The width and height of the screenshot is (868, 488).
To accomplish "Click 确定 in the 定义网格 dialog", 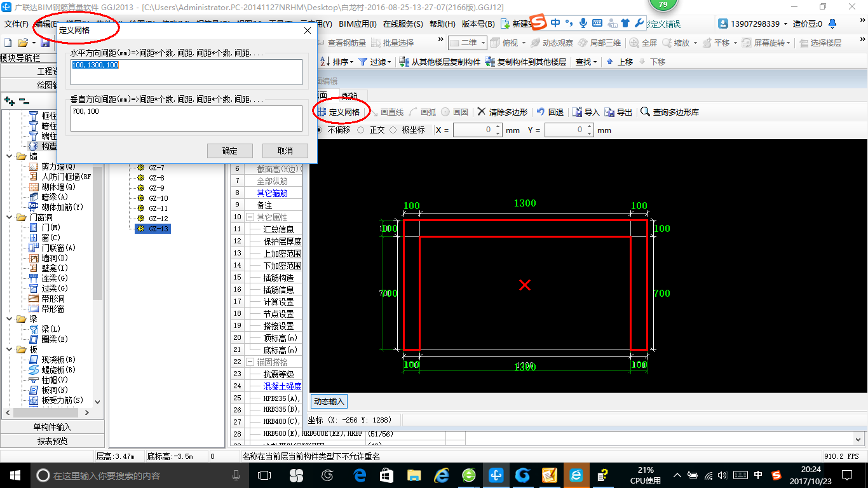I will coord(230,151).
